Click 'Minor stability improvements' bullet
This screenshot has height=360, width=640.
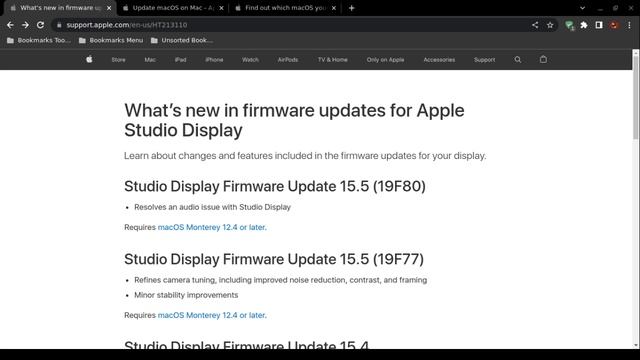186,295
